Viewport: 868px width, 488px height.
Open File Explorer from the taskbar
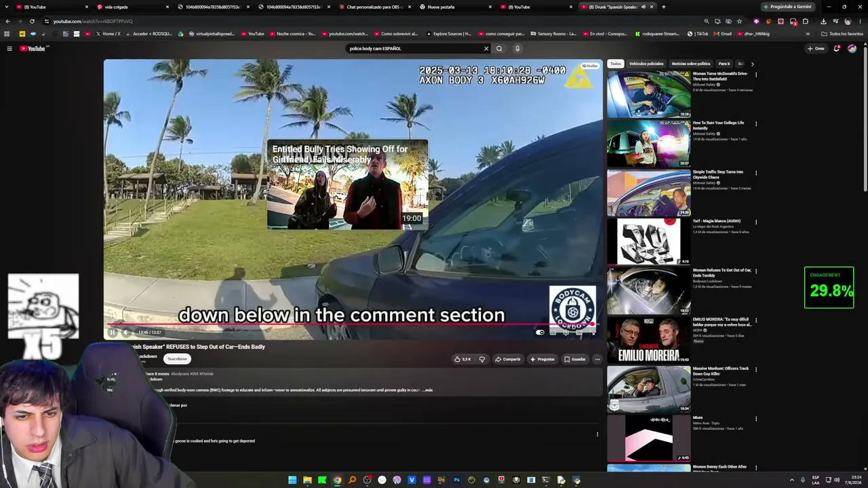coord(307,480)
